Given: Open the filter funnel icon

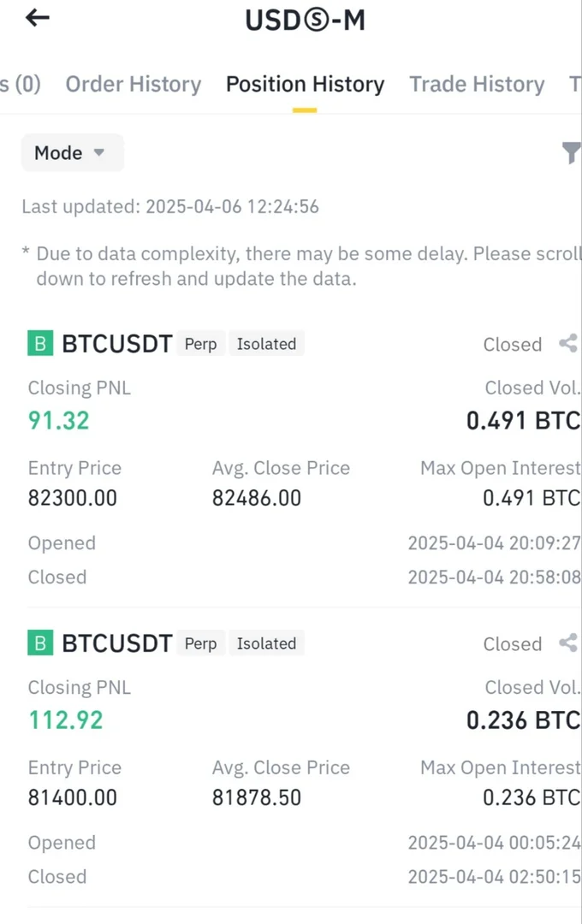Looking at the screenshot, I should (x=571, y=153).
